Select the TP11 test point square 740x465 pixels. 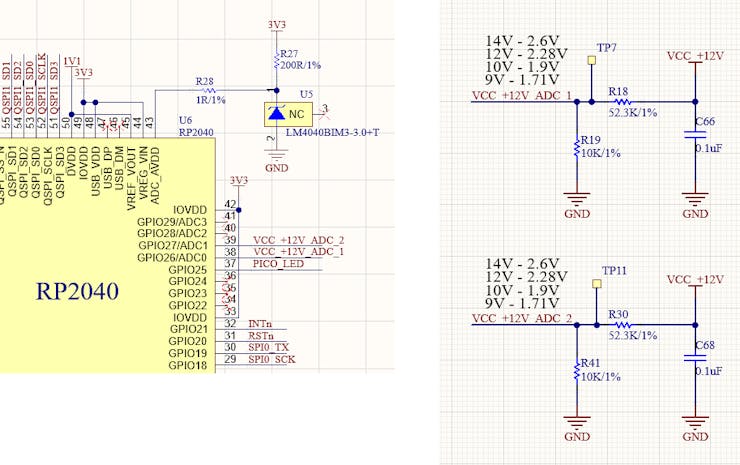tap(596, 284)
